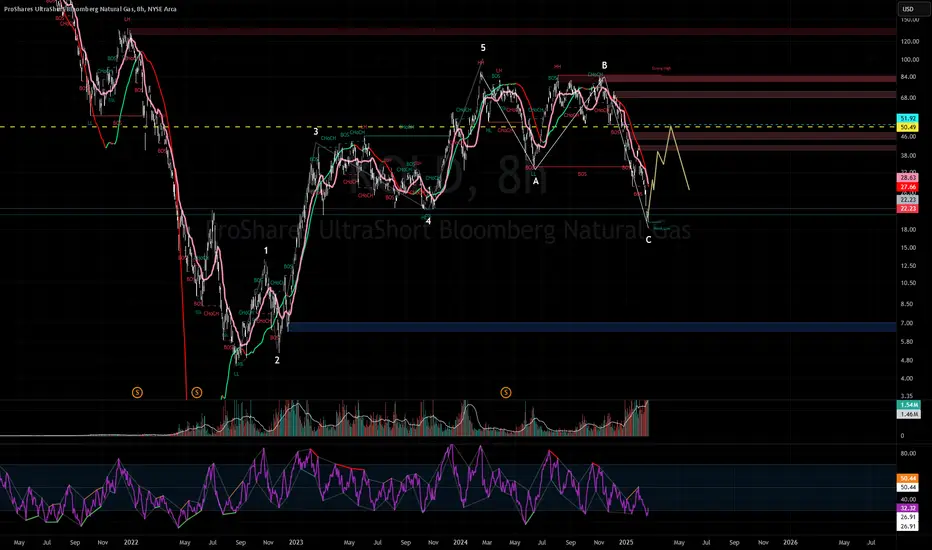This screenshot has height=550, width=932.
Task: Click the 2024 label on time axis
Action: pyautogui.click(x=460, y=542)
